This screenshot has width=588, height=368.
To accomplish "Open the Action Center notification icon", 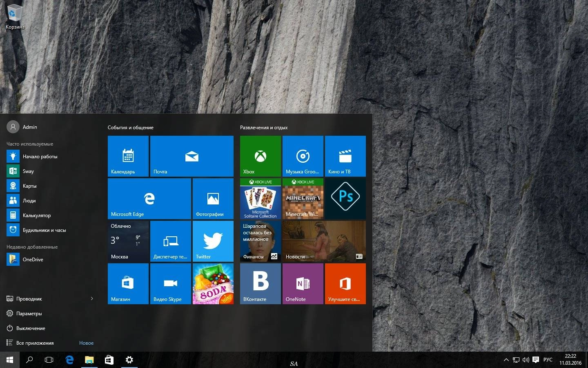I will click(536, 360).
